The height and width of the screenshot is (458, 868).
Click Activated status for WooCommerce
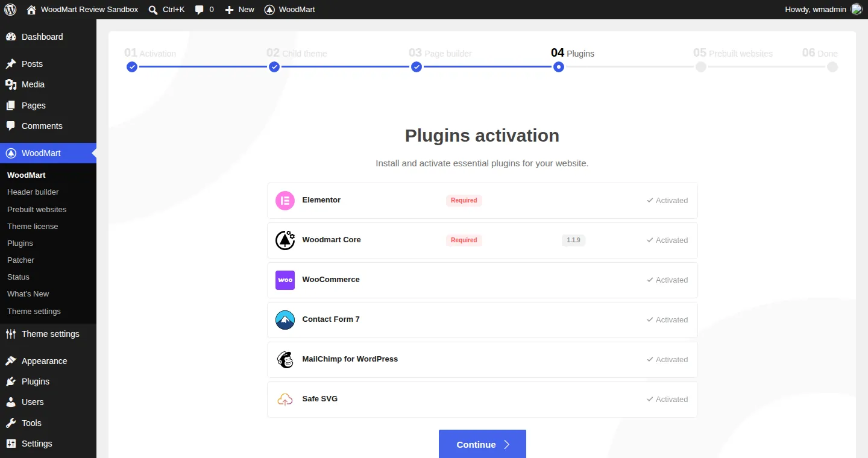[667, 280]
